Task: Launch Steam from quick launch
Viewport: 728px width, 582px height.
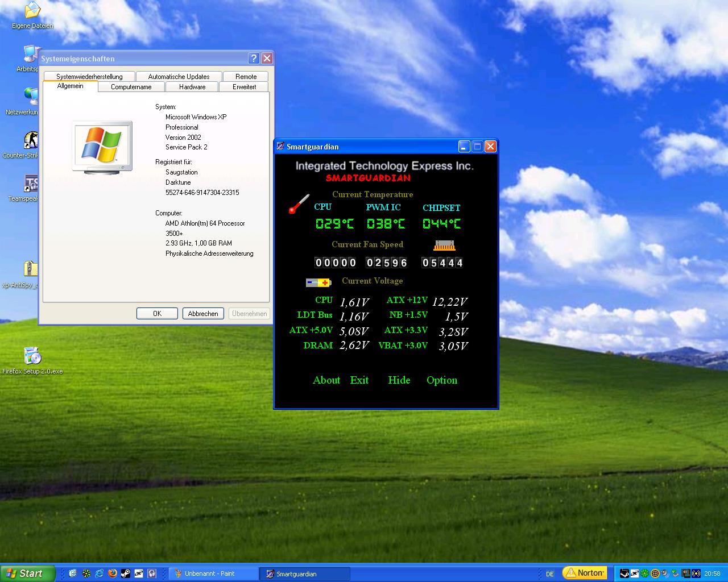Action: coord(126,573)
